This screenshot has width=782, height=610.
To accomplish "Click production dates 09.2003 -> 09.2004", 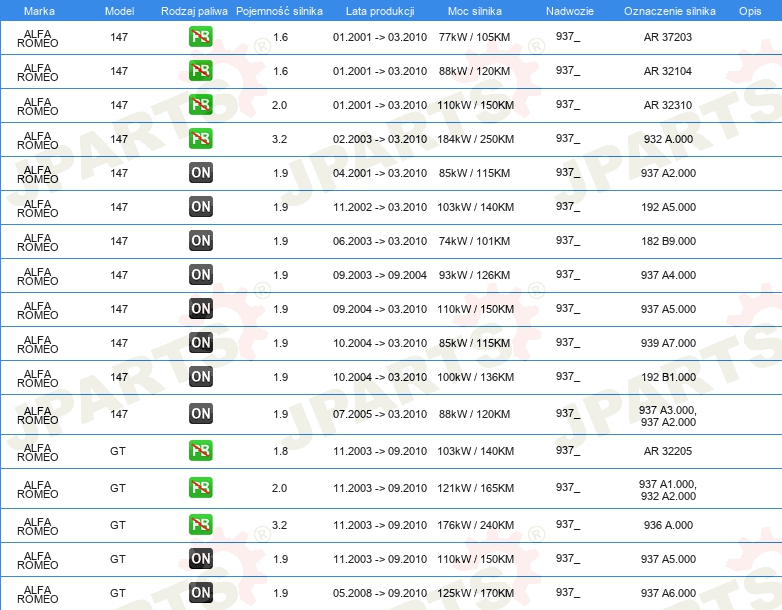I will pos(380,275).
